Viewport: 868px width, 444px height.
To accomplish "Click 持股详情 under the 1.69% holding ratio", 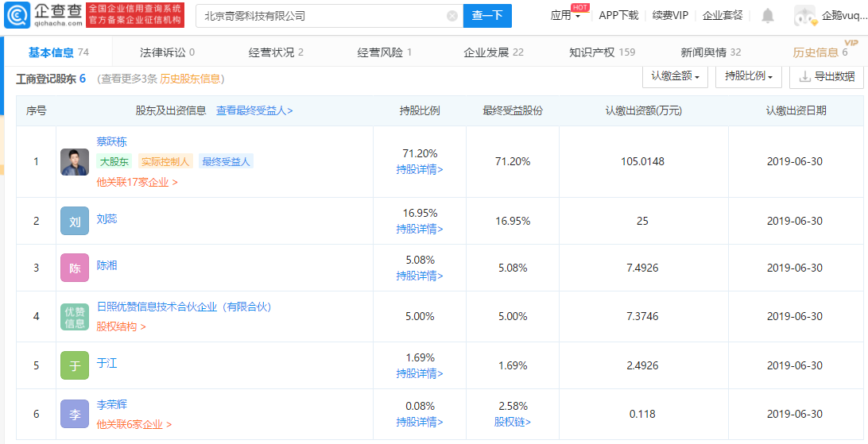I will click(420, 374).
